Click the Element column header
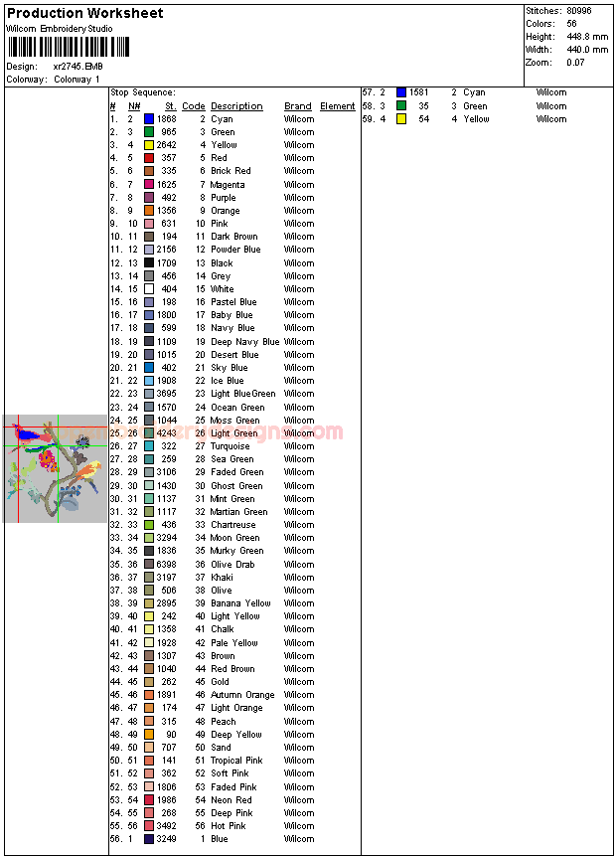This screenshot has width=616, height=856. click(337, 106)
